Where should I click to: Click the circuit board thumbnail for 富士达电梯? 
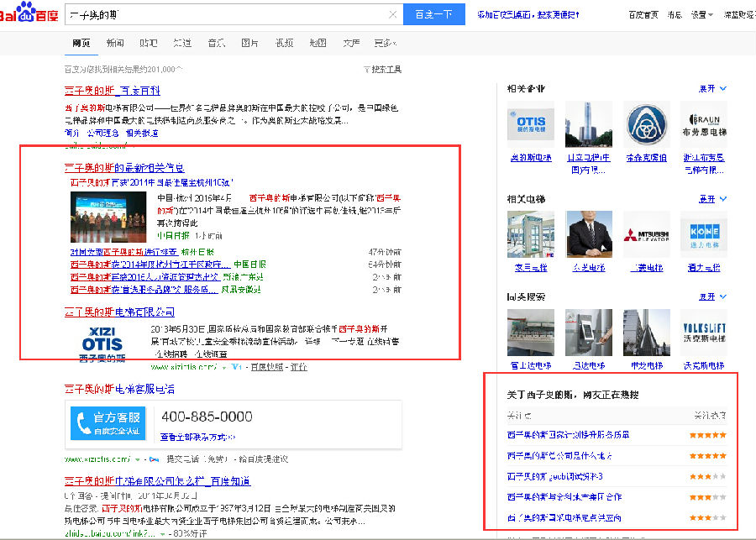tap(531, 333)
